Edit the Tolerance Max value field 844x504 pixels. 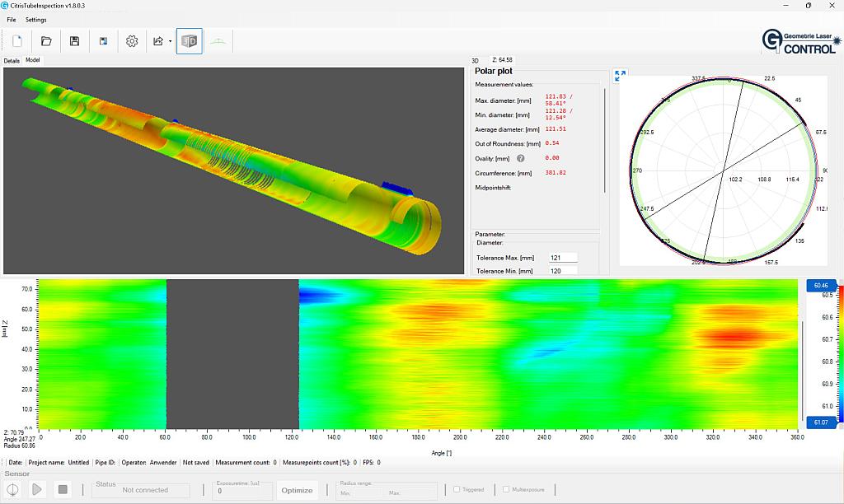[563, 257]
